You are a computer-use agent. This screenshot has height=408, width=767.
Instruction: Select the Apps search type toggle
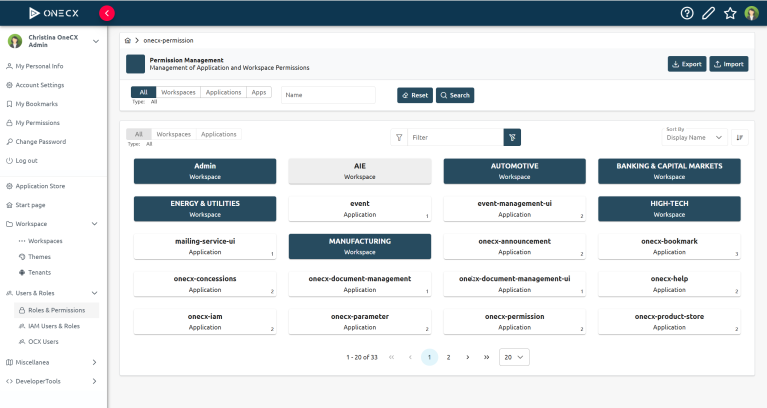tap(259, 92)
